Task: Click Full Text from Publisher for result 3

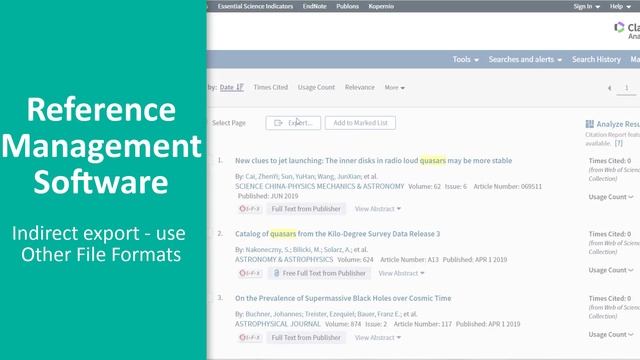Action: [x=306, y=338]
